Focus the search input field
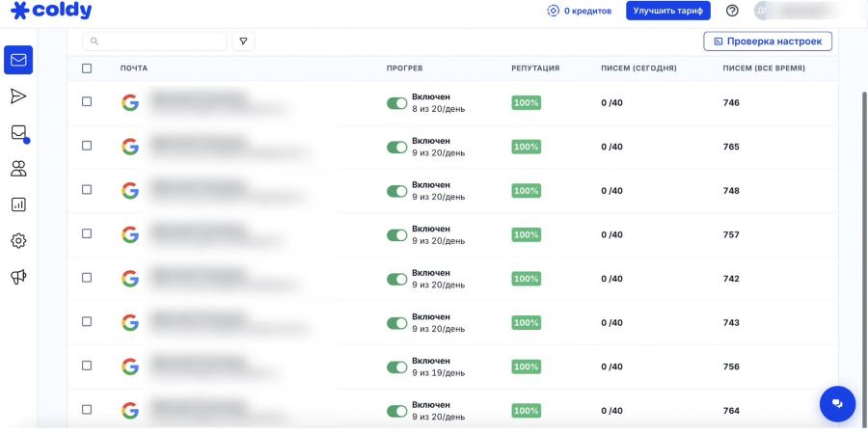868x434 pixels. click(154, 41)
